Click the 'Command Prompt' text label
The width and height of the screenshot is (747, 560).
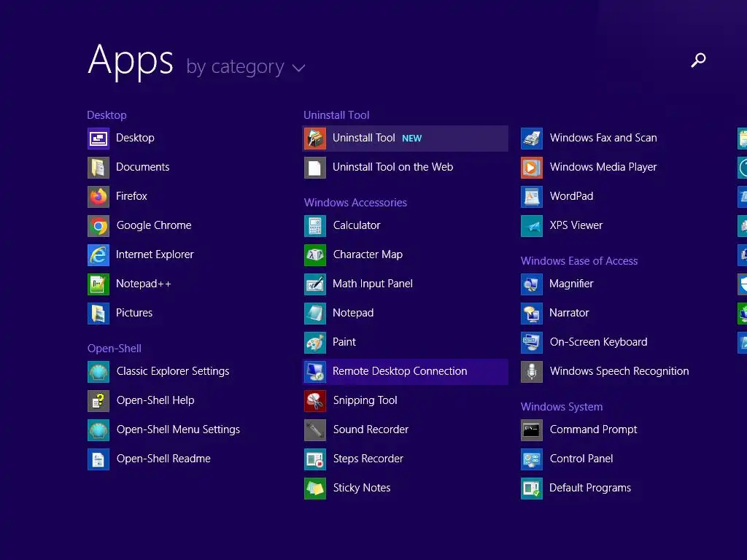click(593, 429)
